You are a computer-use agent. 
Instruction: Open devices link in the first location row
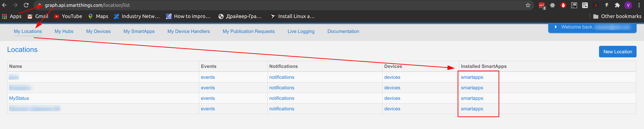392,77
